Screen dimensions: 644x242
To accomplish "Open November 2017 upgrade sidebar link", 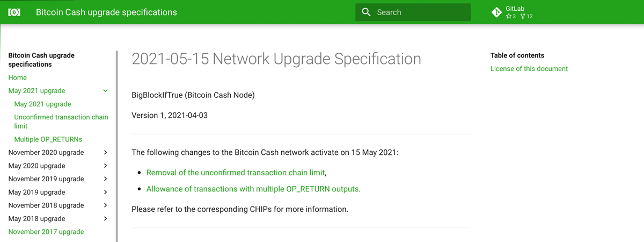I will pyautogui.click(x=46, y=232).
